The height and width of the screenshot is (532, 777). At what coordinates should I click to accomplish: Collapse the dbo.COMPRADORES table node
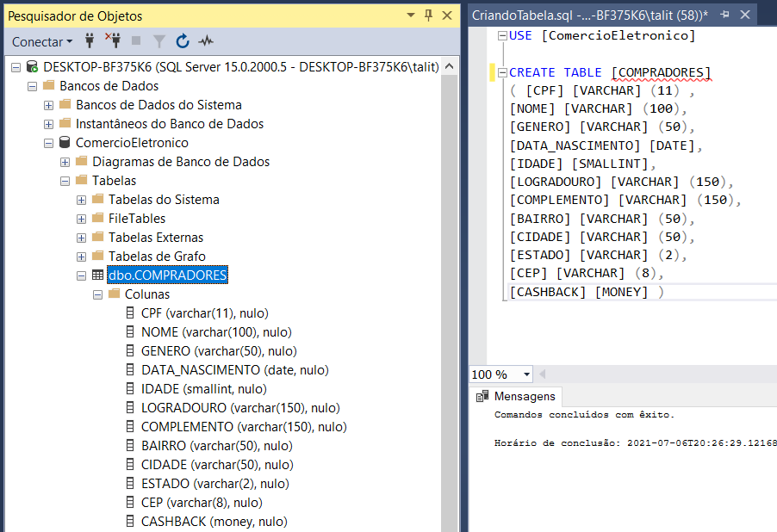click(x=81, y=275)
